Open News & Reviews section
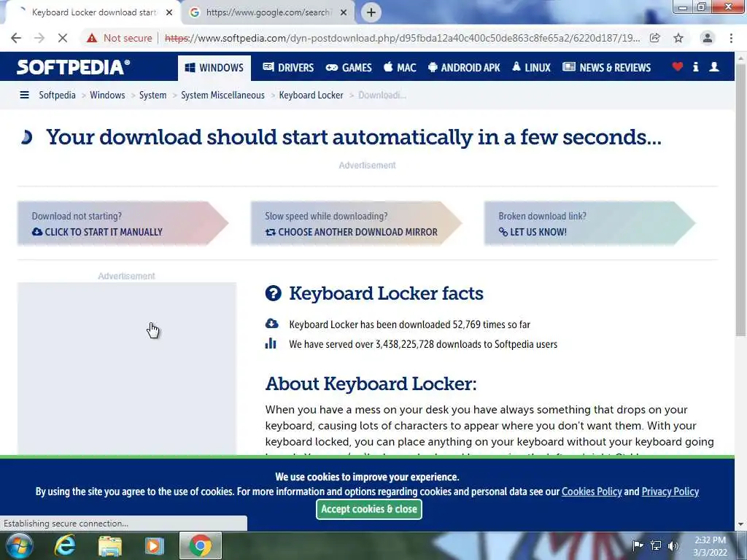 606,68
